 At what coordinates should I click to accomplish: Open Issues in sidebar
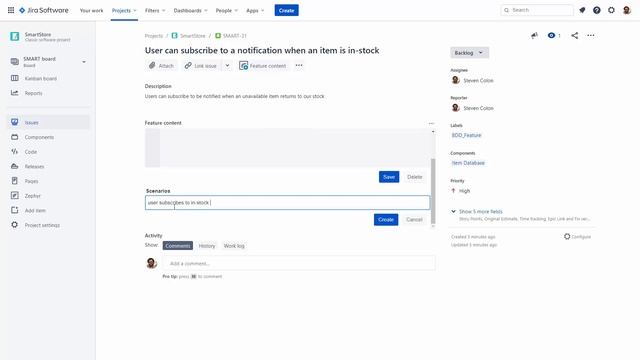[48, 122]
